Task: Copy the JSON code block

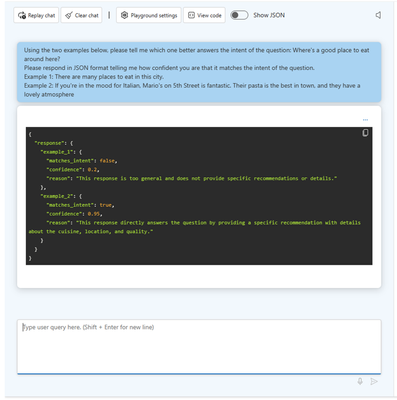Action: (x=365, y=133)
